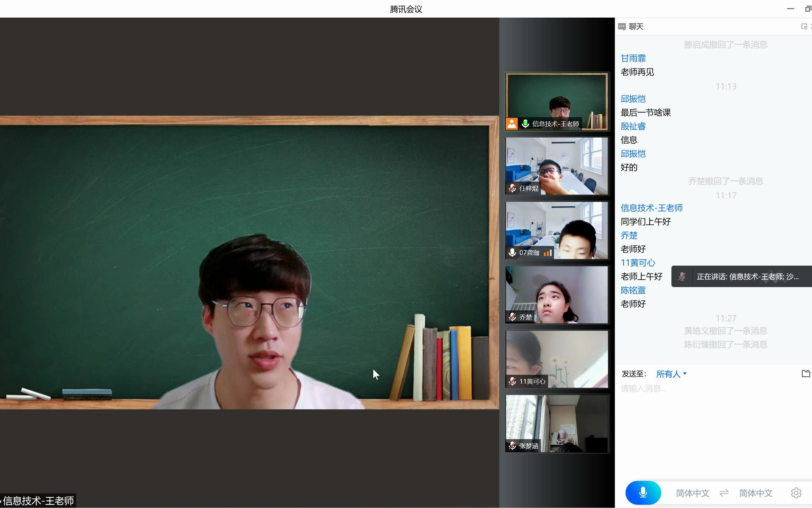Select the target language 简体中文 on right
812x508 pixels.
[756, 493]
